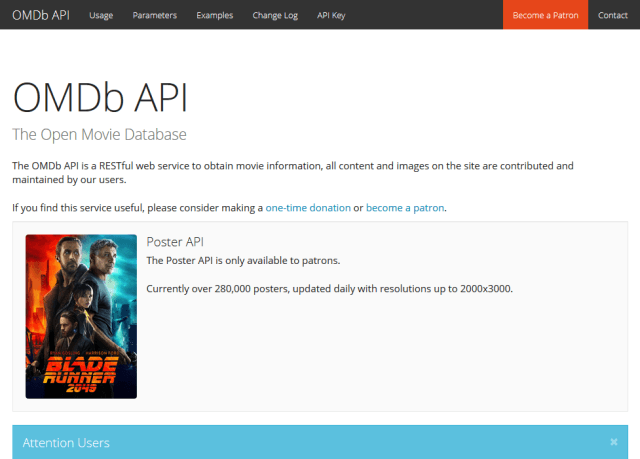This screenshot has height=459, width=640.
Task: Click the Become a Patron button
Action: (x=545, y=15)
